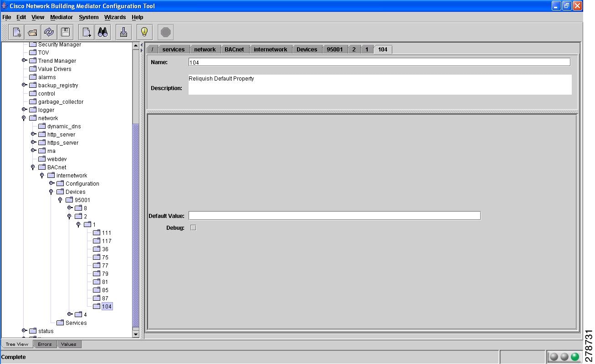Expand the Trend Manager node

click(24, 61)
